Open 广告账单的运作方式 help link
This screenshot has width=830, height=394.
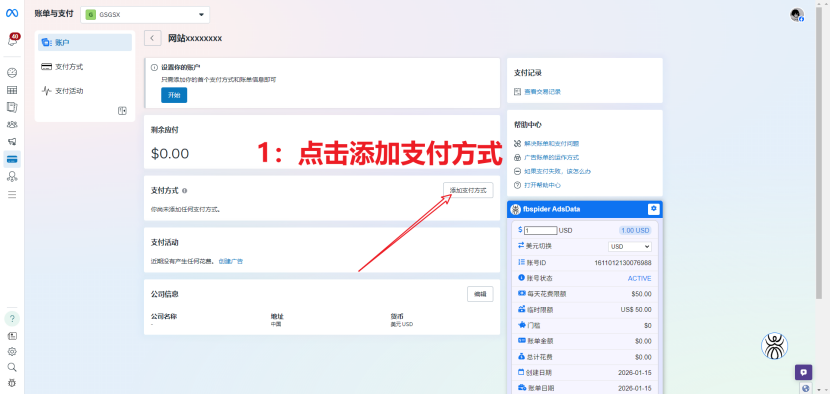click(x=551, y=157)
